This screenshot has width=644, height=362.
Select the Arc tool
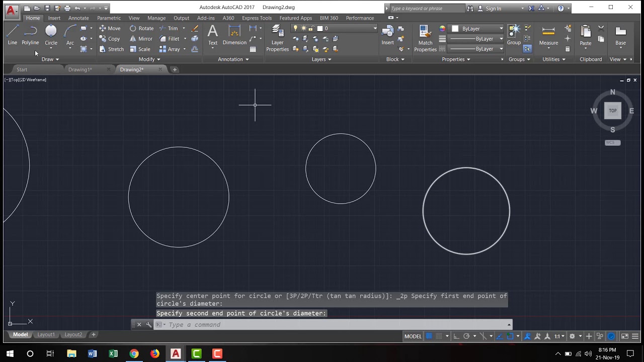tap(70, 35)
